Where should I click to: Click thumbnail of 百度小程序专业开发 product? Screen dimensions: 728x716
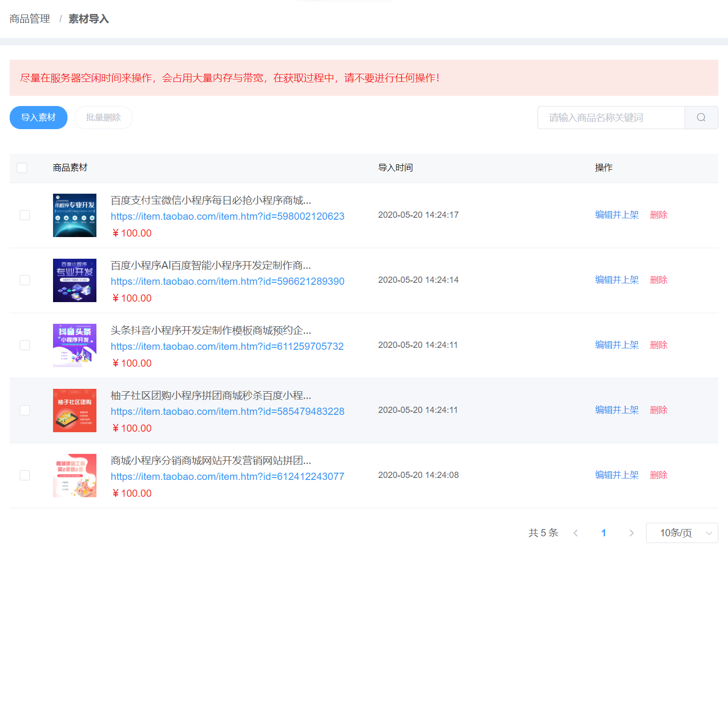click(75, 280)
